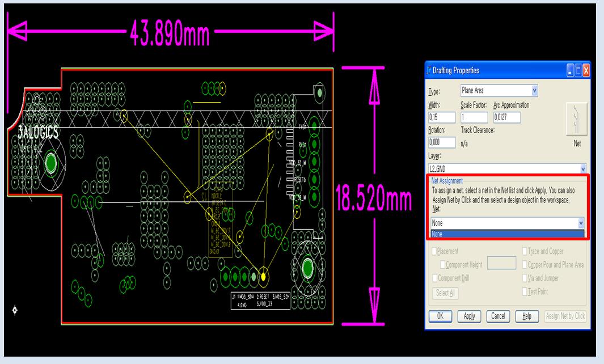Click the origin marker on the canvas
604x364 pixels.
(x=15, y=310)
